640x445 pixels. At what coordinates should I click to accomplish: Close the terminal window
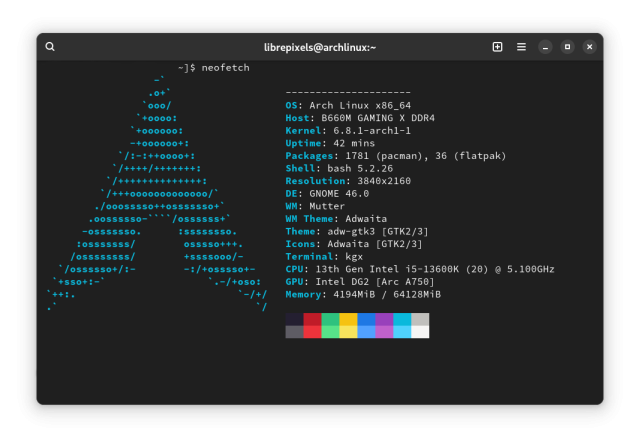pyautogui.click(x=589, y=47)
